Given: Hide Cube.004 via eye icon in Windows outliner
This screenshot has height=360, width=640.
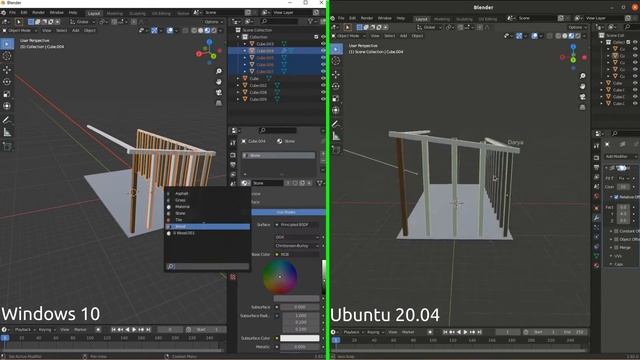Looking at the screenshot, I should point(323,51).
